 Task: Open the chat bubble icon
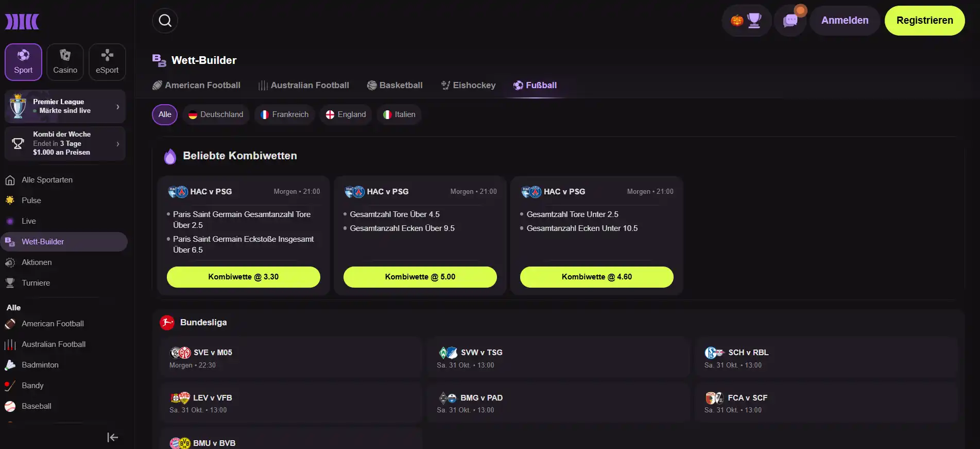[790, 21]
